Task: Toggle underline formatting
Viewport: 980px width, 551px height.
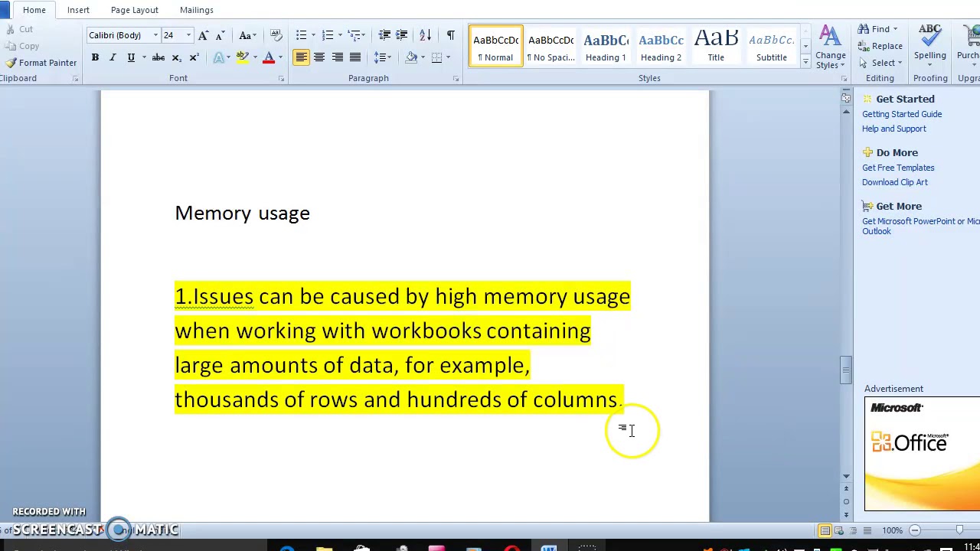Action: (131, 57)
